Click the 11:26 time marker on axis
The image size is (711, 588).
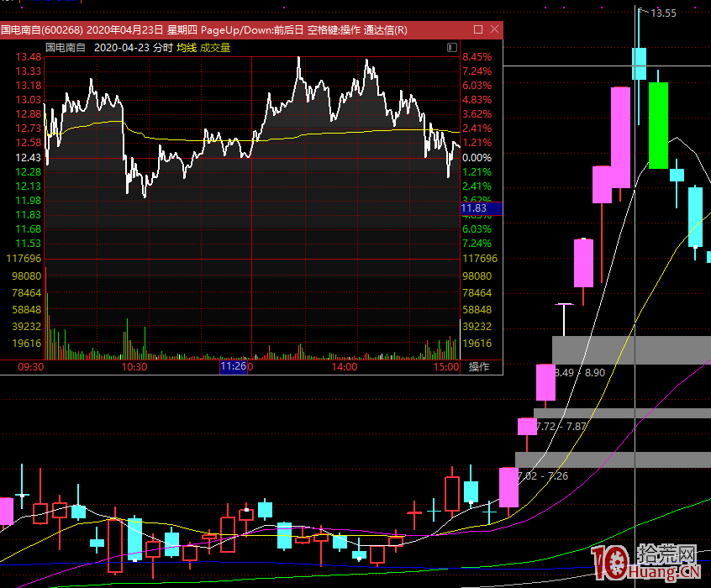[x=233, y=367]
